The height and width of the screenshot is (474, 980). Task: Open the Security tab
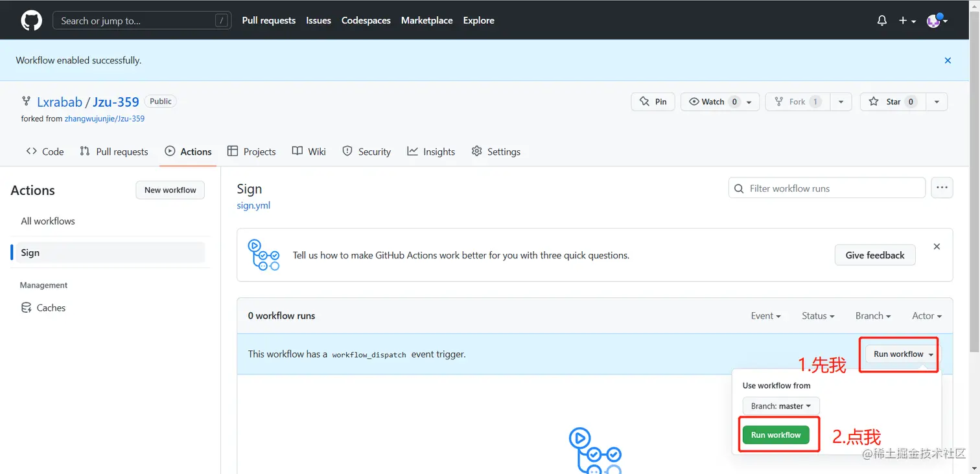[366, 152]
